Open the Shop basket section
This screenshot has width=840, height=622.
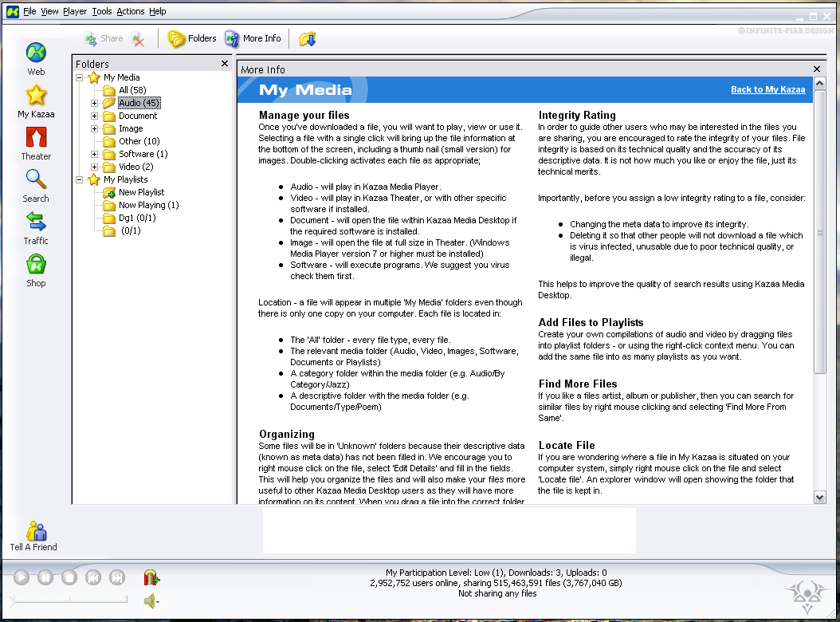(x=36, y=270)
